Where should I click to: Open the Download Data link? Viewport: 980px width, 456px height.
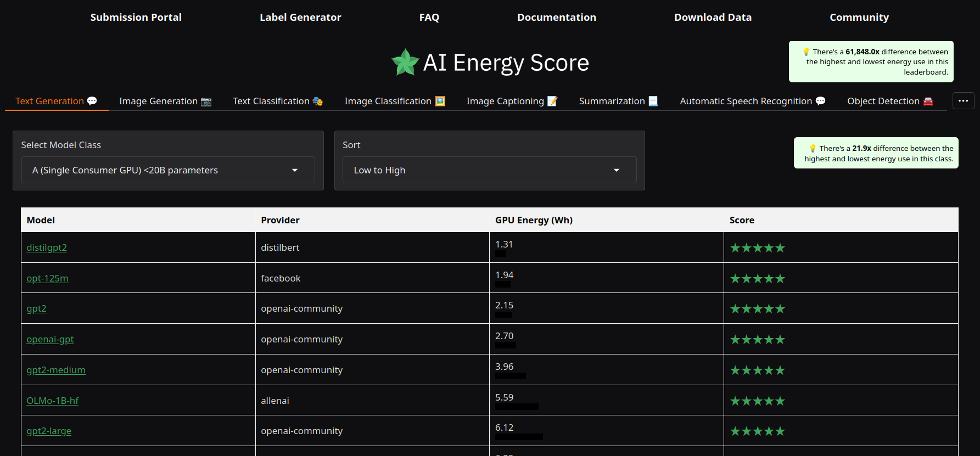tap(713, 18)
